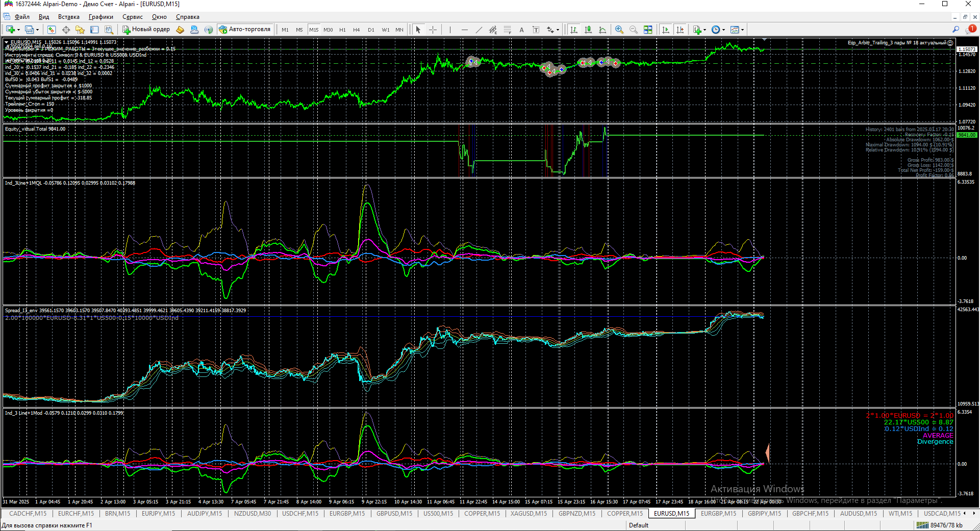Open the Сервис menu
Image resolution: width=980 pixels, height=531 pixels.
pyautogui.click(x=133, y=17)
